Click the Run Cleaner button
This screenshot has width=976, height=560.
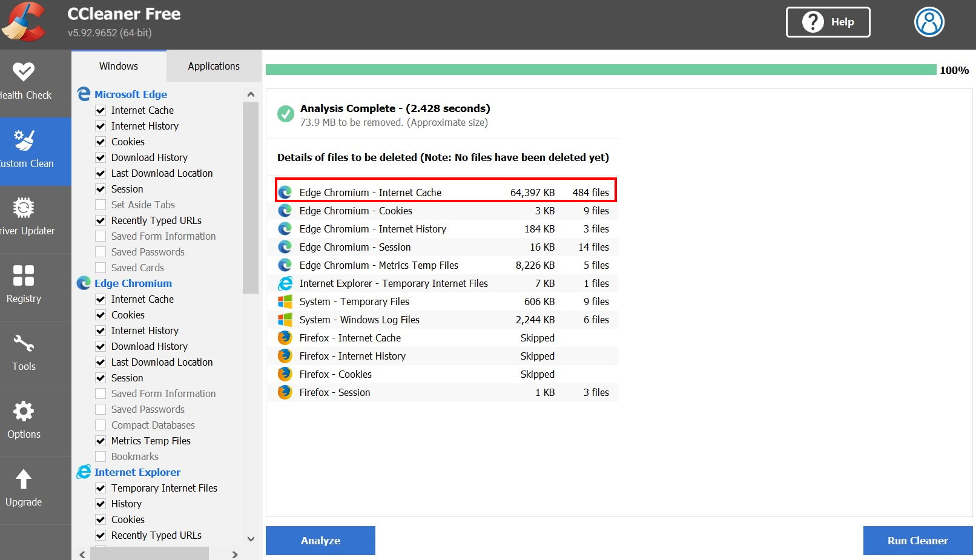918,541
